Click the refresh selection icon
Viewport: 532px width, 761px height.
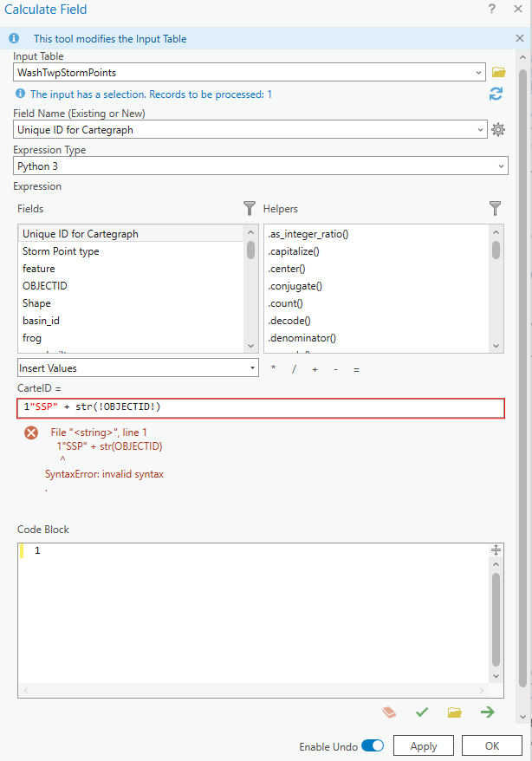coord(496,94)
